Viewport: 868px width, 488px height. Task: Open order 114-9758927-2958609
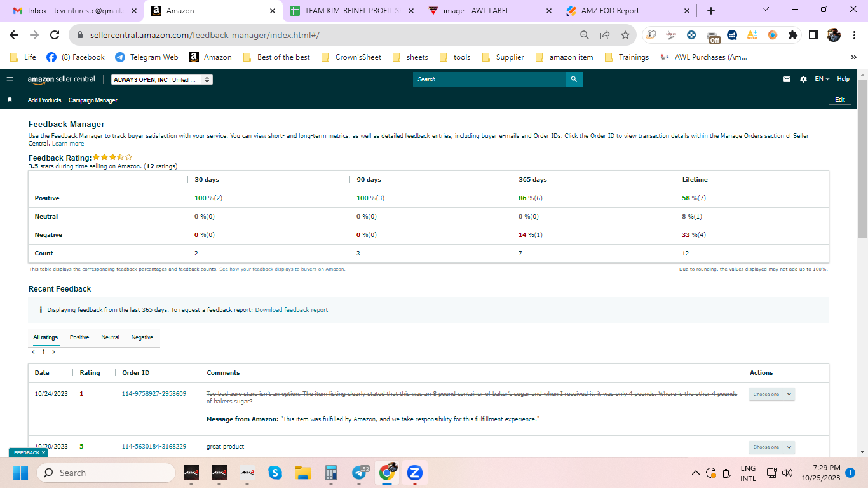click(x=154, y=394)
